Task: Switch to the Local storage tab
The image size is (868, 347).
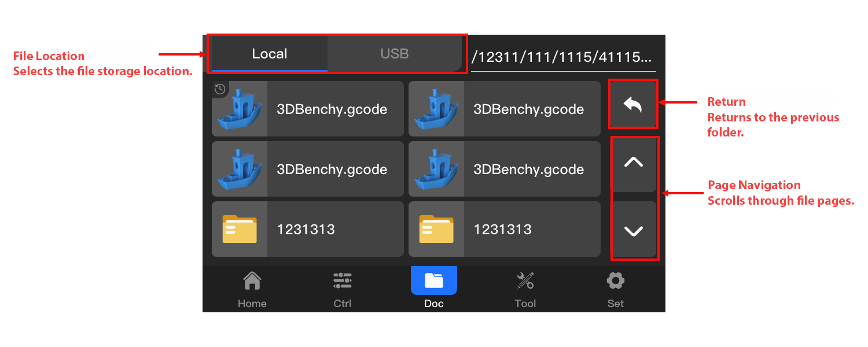Action: pos(270,54)
